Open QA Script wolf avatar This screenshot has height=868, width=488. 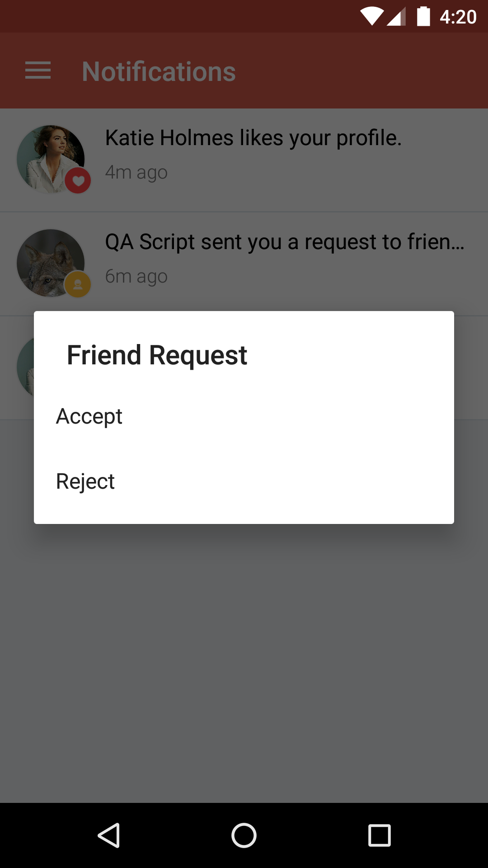point(51,263)
